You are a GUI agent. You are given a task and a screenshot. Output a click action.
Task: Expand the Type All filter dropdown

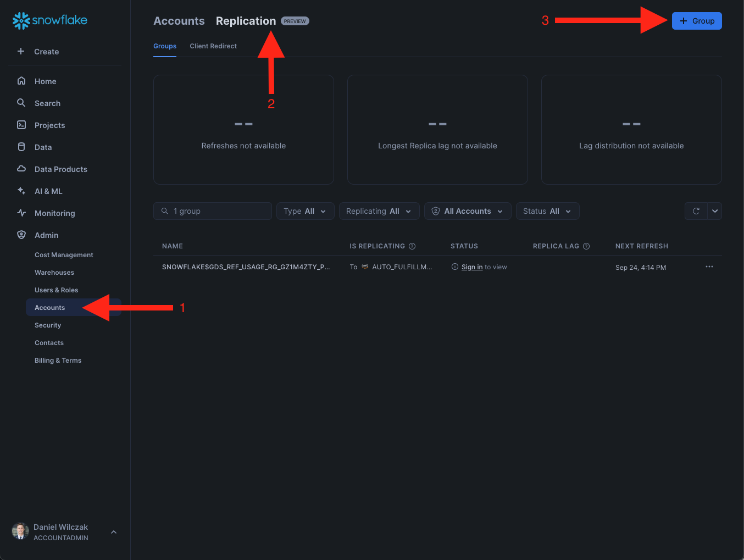(305, 211)
